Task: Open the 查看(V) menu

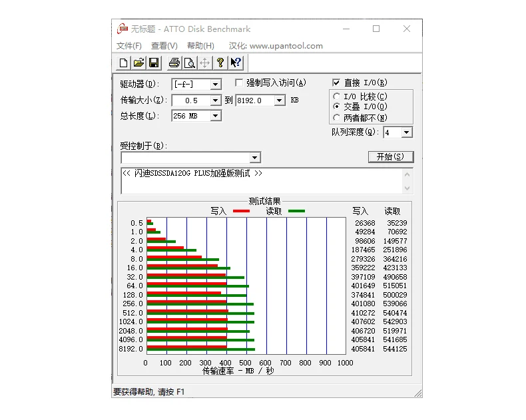Action: tap(164, 46)
